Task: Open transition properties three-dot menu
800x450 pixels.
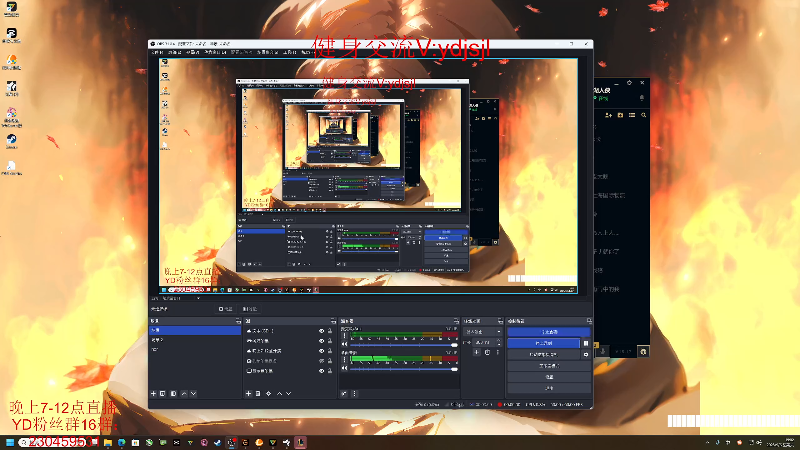Action: click(497, 353)
